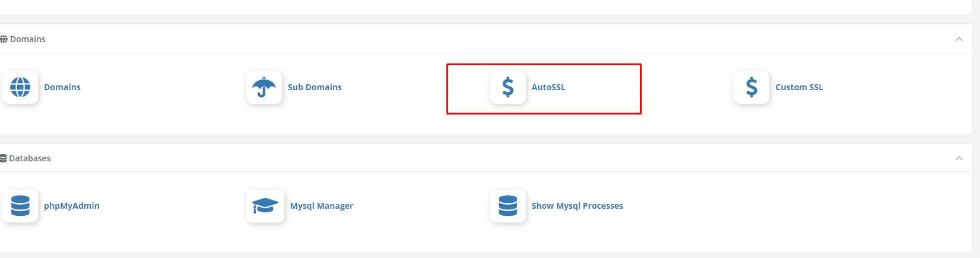Navigate to Mysql Manager link
The image size is (980, 258).
pos(322,206)
